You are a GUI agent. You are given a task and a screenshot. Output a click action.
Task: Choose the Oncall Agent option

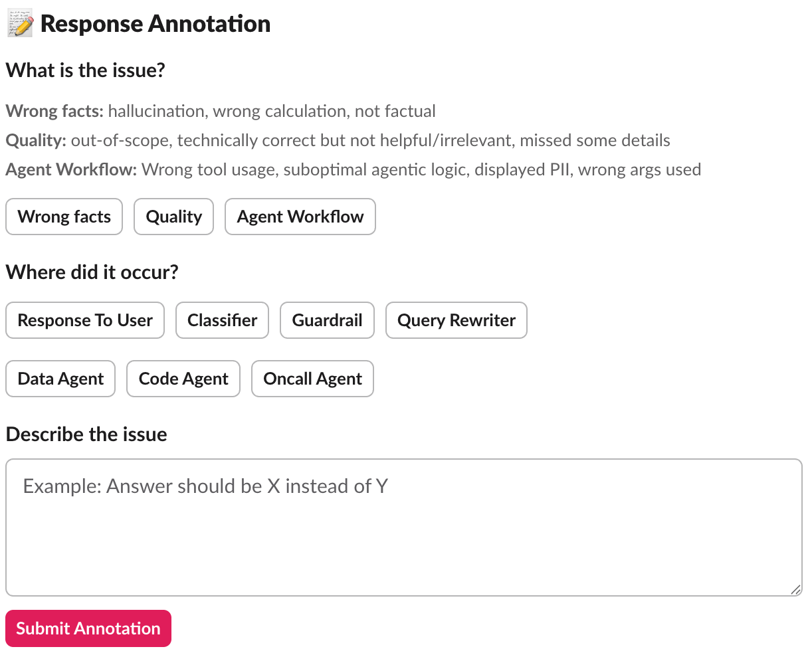312,379
